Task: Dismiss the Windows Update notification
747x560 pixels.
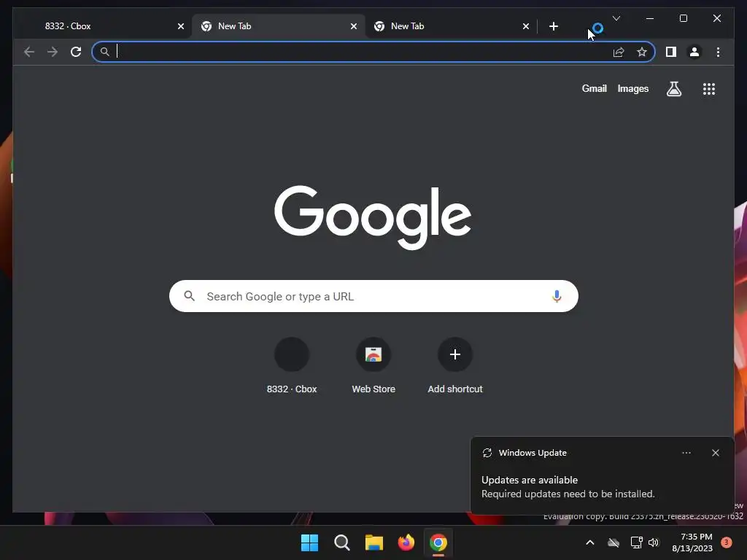Action: click(716, 453)
